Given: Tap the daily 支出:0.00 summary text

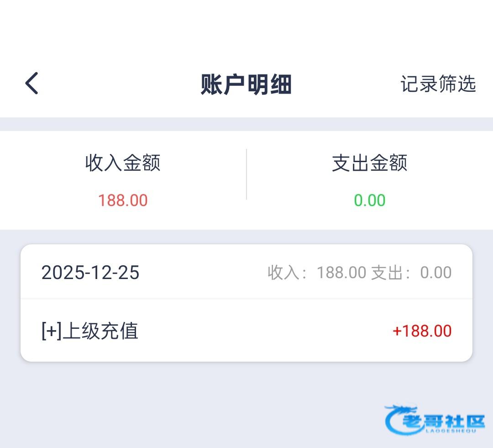Looking at the screenshot, I should (x=411, y=273).
